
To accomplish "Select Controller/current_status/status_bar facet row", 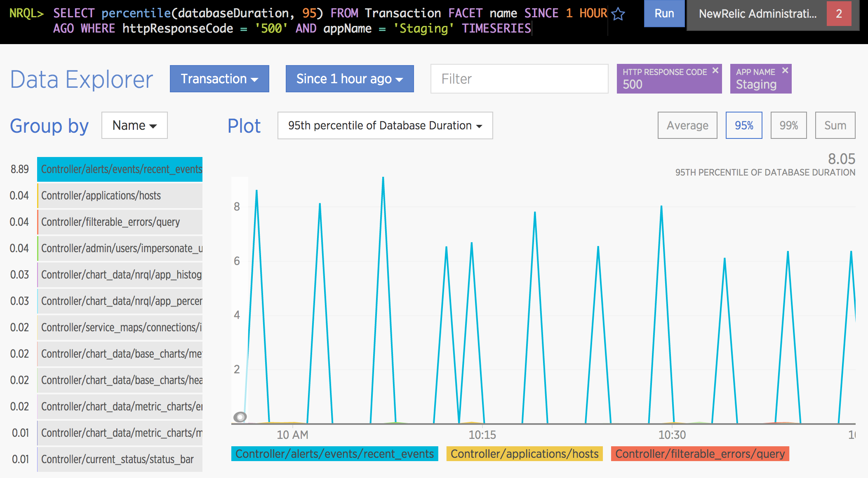I will pos(120,459).
